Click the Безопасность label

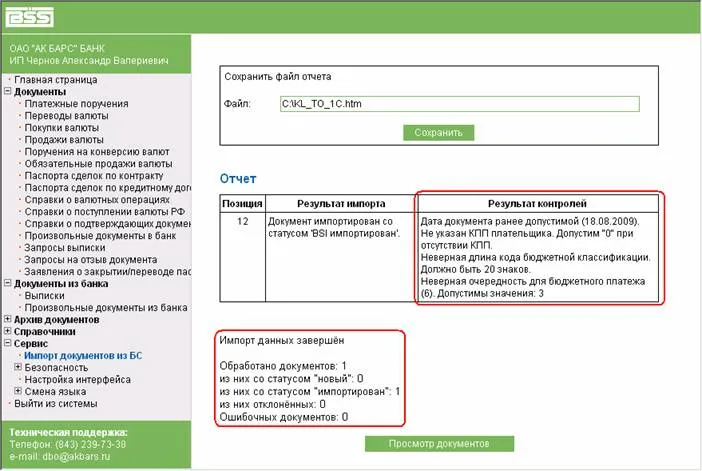click(56, 368)
